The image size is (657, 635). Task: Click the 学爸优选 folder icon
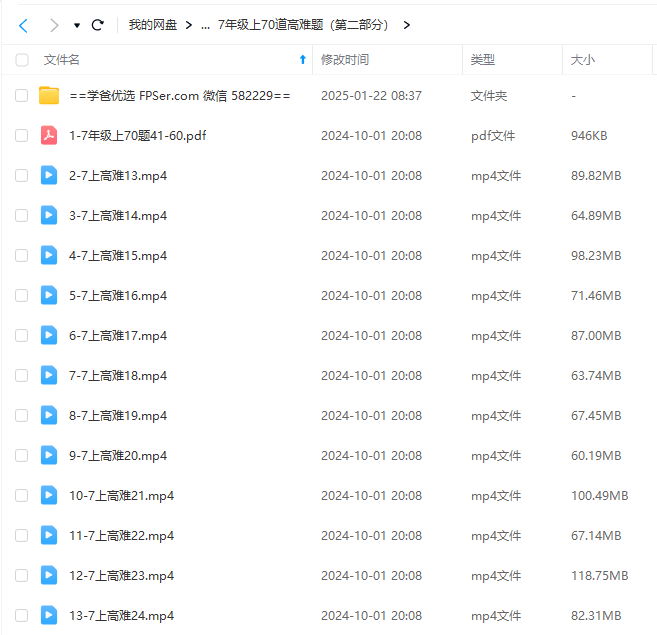[49, 95]
